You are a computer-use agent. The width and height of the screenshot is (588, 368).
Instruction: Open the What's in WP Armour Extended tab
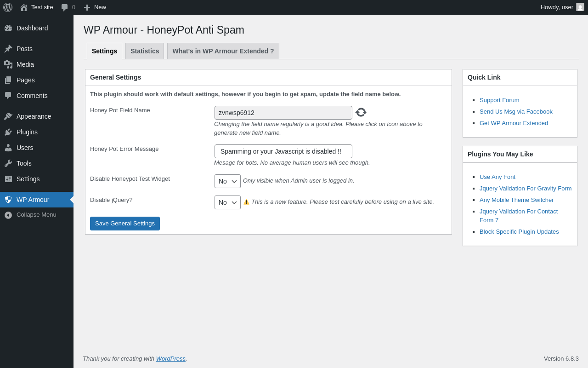(223, 51)
